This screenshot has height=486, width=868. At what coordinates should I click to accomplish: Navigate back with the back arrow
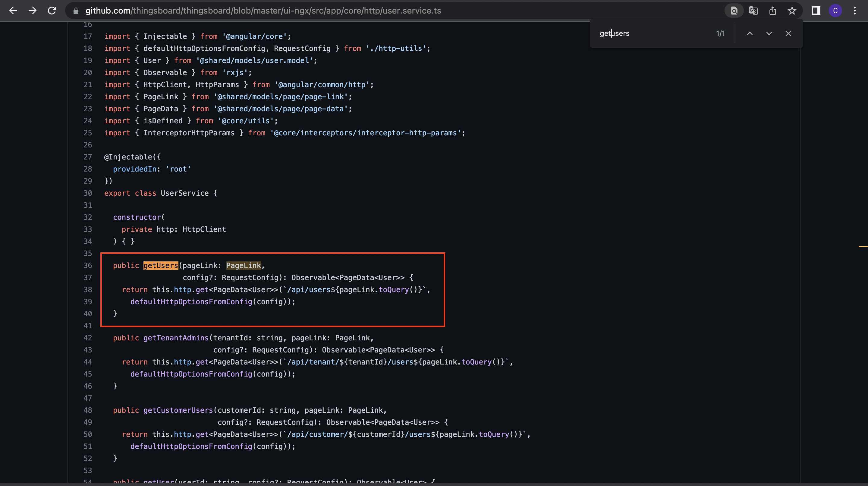tap(13, 11)
